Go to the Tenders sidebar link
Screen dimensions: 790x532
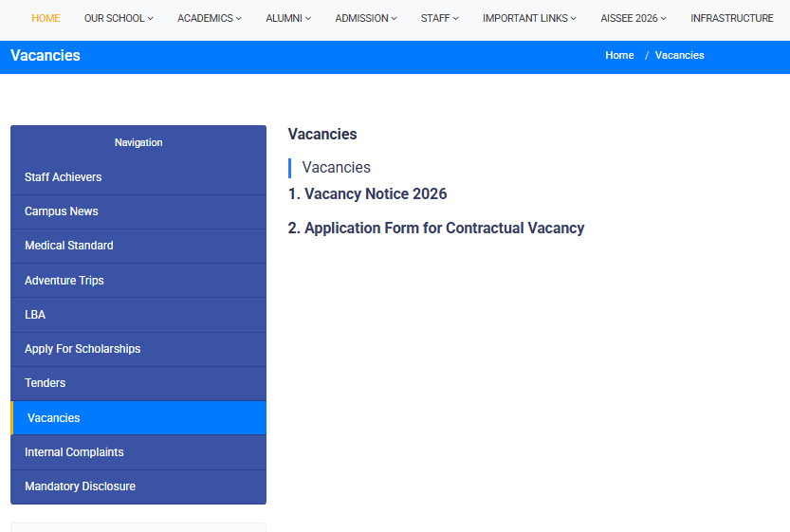tap(46, 383)
